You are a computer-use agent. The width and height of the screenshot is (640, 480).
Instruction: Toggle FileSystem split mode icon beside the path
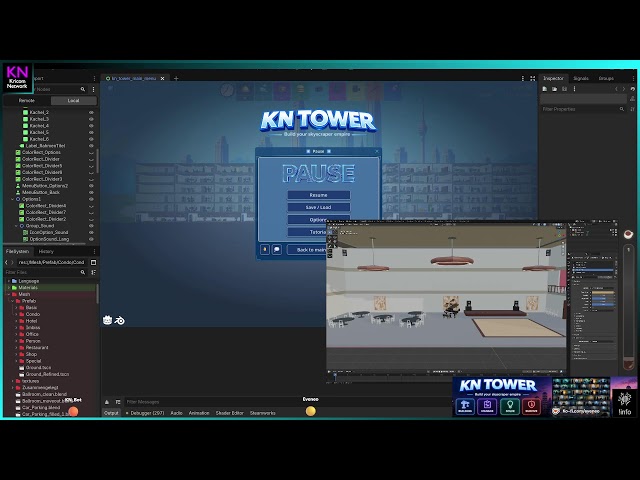point(93,262)
